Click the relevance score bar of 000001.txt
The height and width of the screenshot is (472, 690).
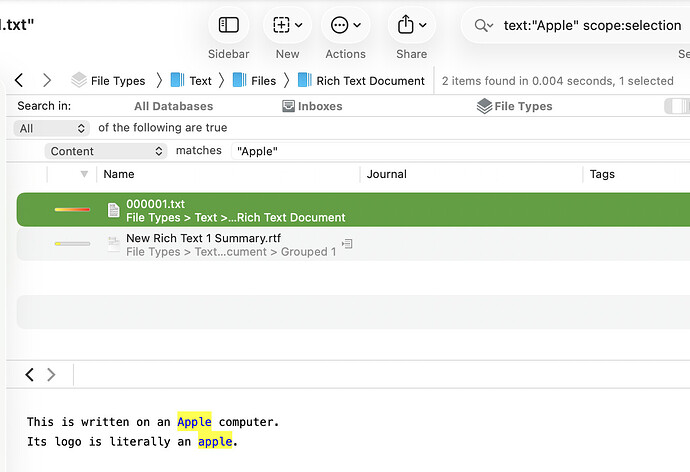tap(72, 210)
